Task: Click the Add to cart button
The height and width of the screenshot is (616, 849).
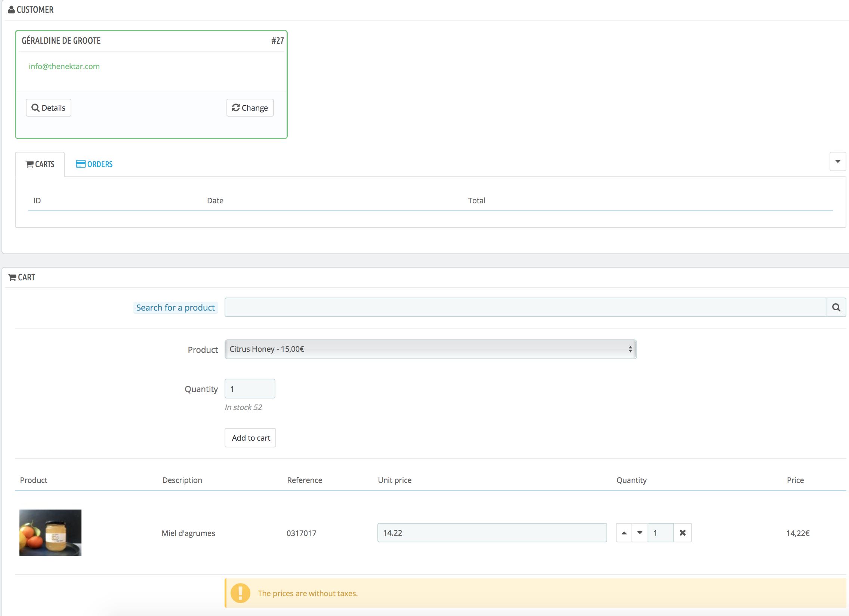Action: click(x=250, y=438)
